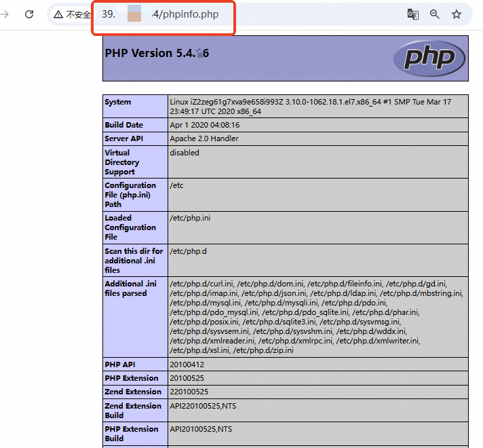The height and width of the screenshot is (448, 483).
Task: Select the API220100525,NTS value
Action: click(203, 406)
